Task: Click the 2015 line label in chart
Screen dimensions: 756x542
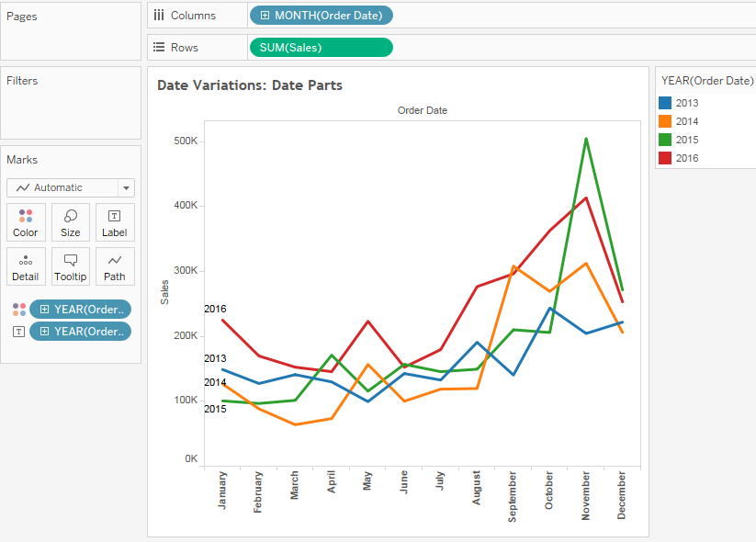Action: (x=215, y=409)
